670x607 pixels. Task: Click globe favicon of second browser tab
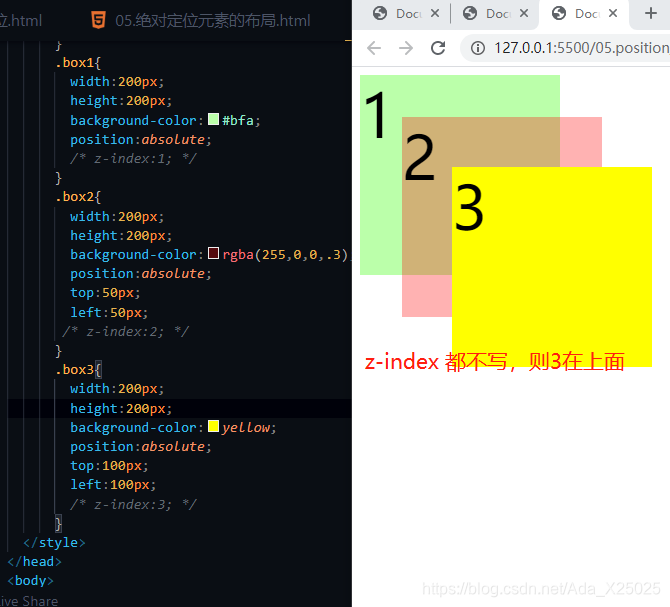pos(470,14)
